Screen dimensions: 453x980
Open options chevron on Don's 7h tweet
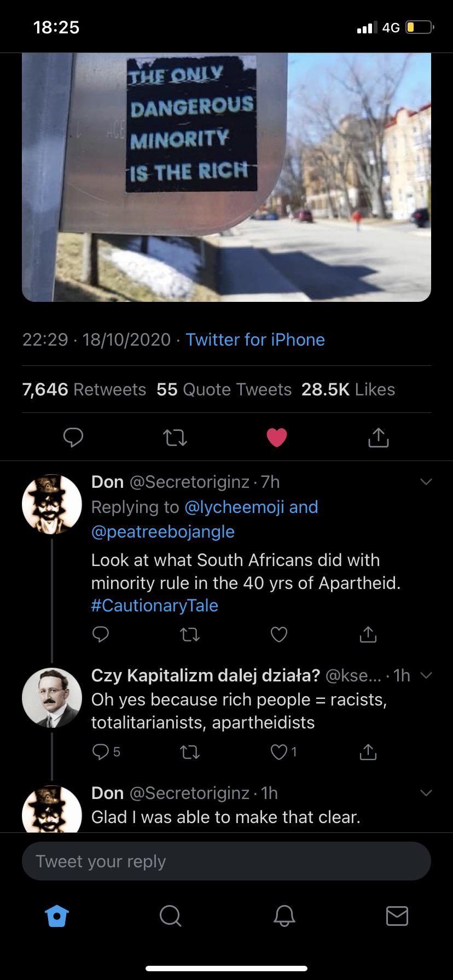click(x=426, y=482)
